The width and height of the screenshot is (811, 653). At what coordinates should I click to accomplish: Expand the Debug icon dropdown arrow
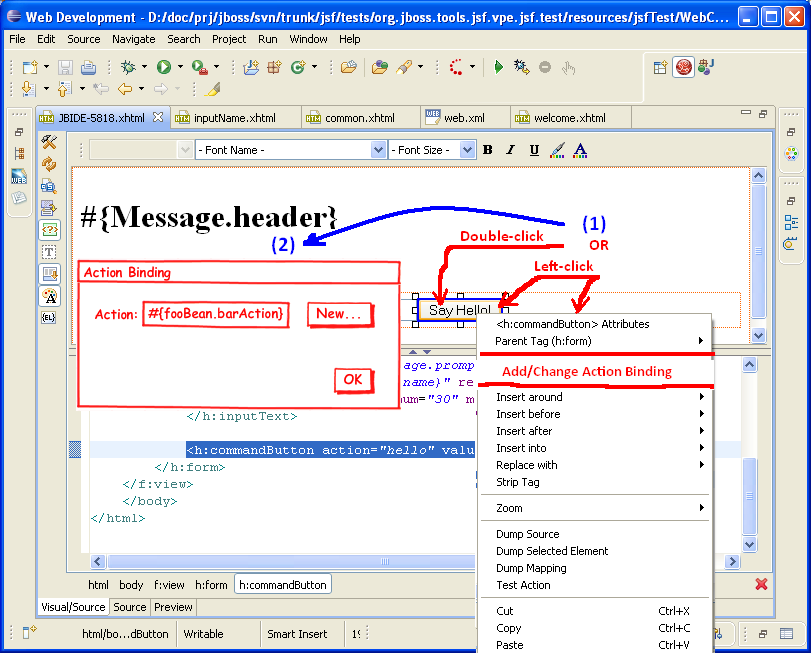144,67
